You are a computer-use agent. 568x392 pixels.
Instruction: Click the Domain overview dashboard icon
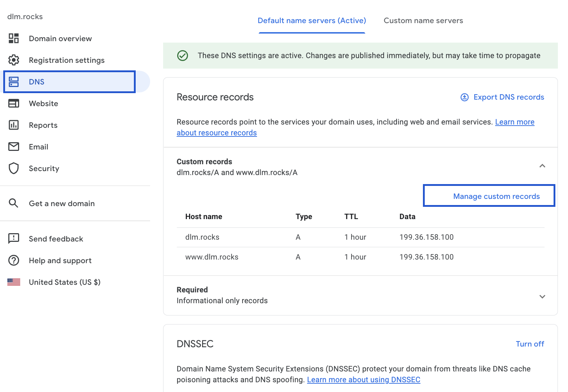14,38
